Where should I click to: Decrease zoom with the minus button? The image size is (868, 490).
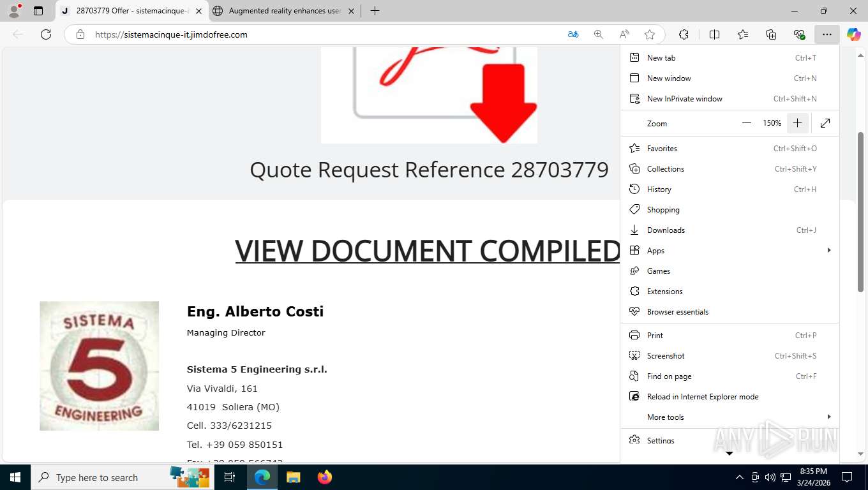pyautogui.click(x=747, y=123)
